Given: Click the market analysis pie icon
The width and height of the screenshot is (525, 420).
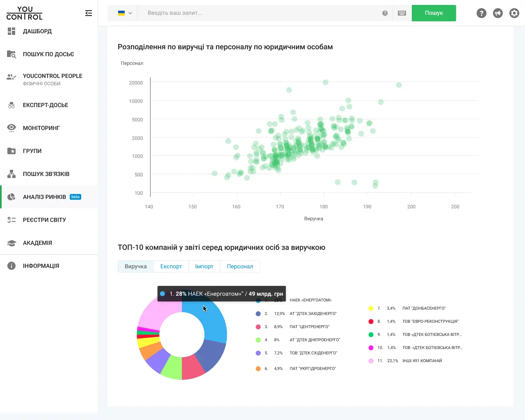Looking at the screenshot, I should 11,197.
